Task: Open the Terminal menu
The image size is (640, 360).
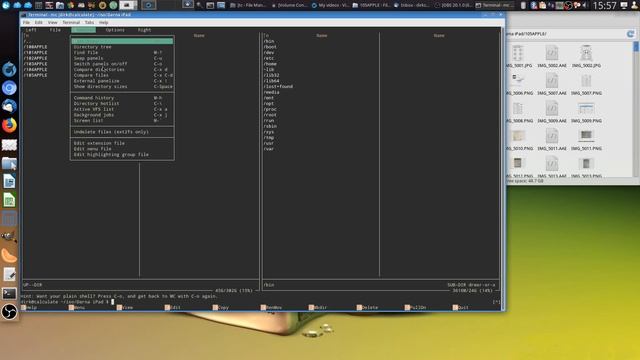Action: click(71, 22)
